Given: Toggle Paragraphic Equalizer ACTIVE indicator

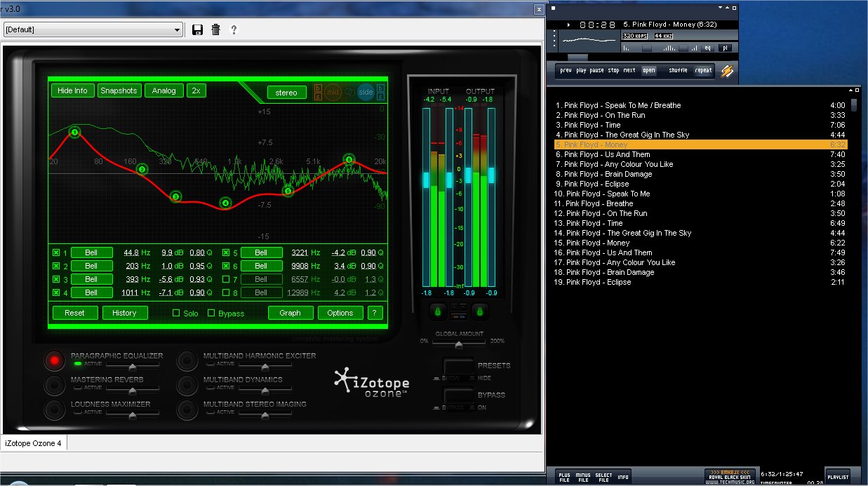Looking at the screenshot, I should pos(77,364).
